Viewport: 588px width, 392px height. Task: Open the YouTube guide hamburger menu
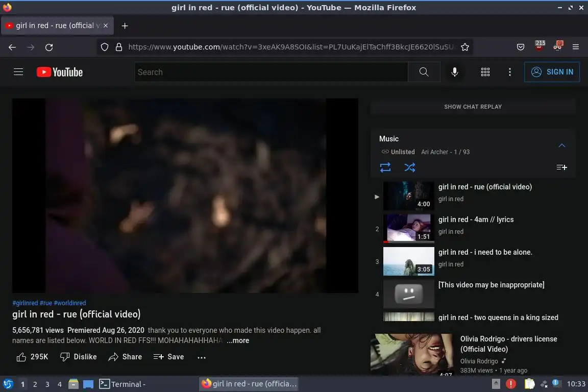coord(18,71)
